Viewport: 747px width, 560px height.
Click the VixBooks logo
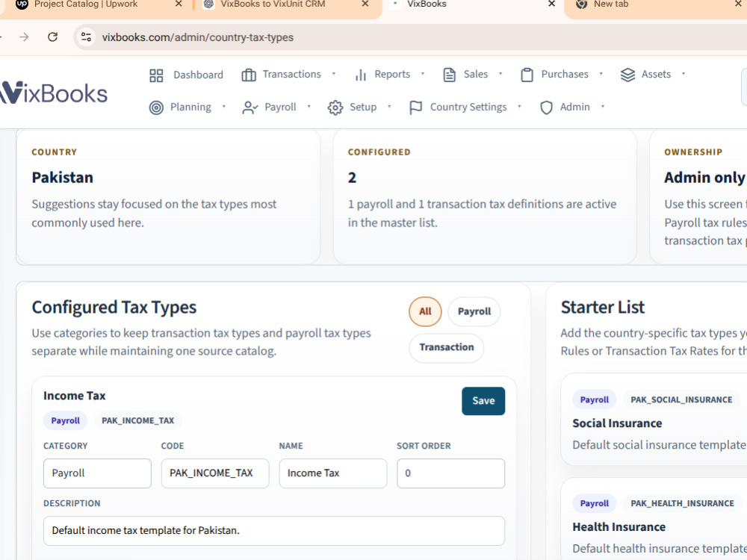pyautogui.click(x=54, y=93)
